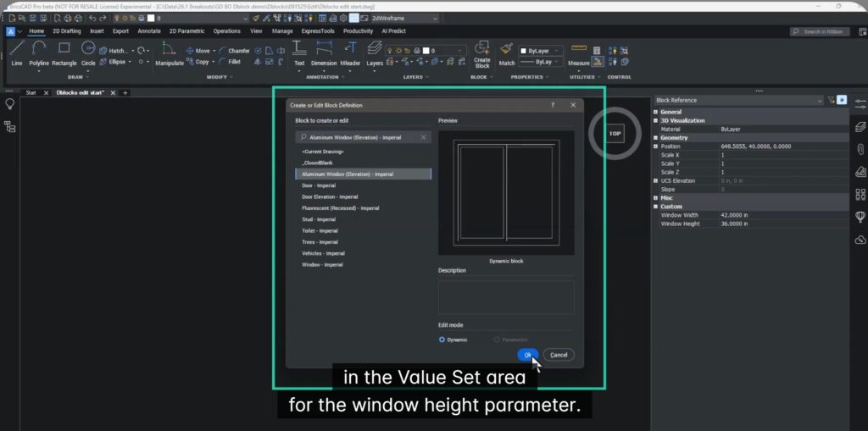Viewport: 868px width, 431px height.
Task: Select <Current Drawing> in block list
Action: tap(323, 152)
